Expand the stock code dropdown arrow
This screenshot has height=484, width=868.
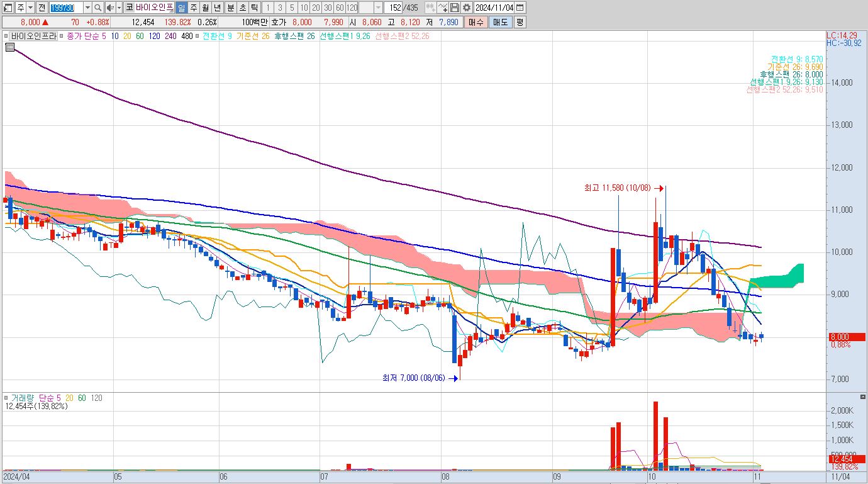click(x=87, y=8)
